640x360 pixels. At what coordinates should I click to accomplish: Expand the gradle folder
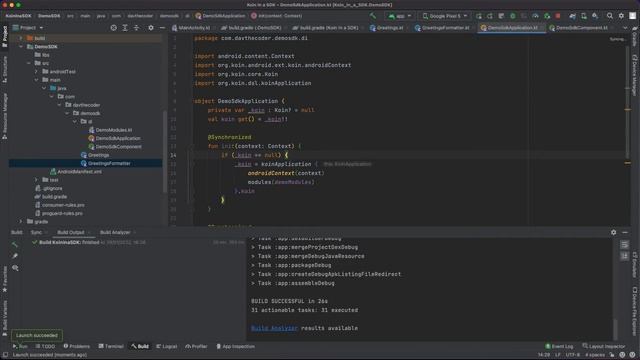(x=21, y=221)
